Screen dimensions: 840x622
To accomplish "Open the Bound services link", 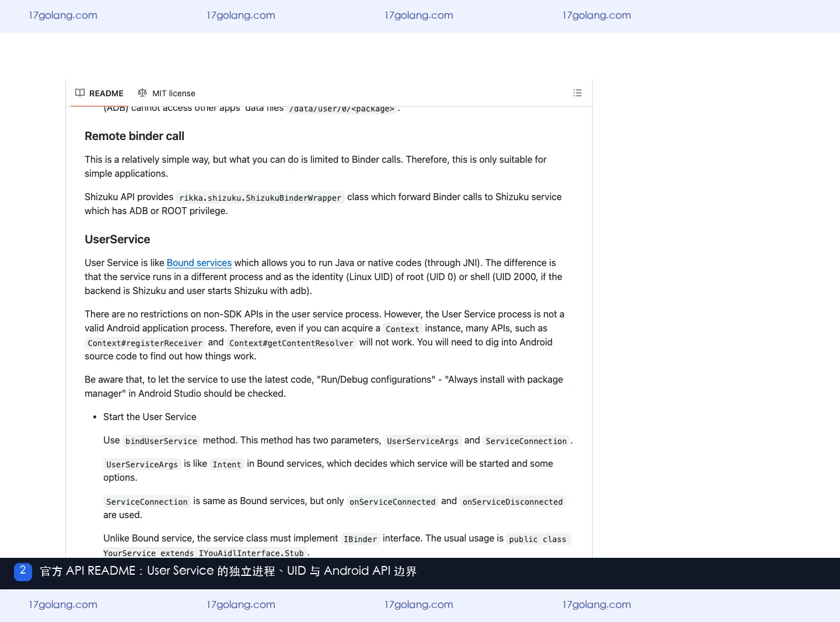I will (199, 263).
